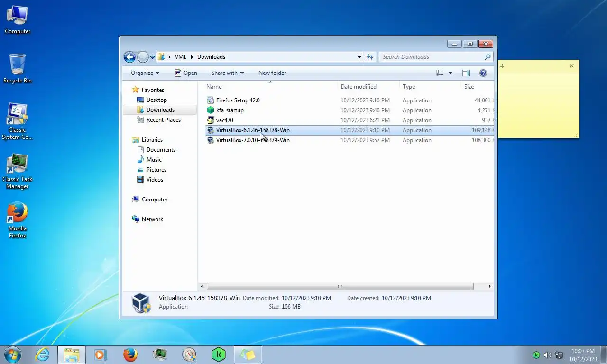Open the Computer desktop icon
This screenshot has width=607, height=364.
pyautogui.click(x=18, y=20)
